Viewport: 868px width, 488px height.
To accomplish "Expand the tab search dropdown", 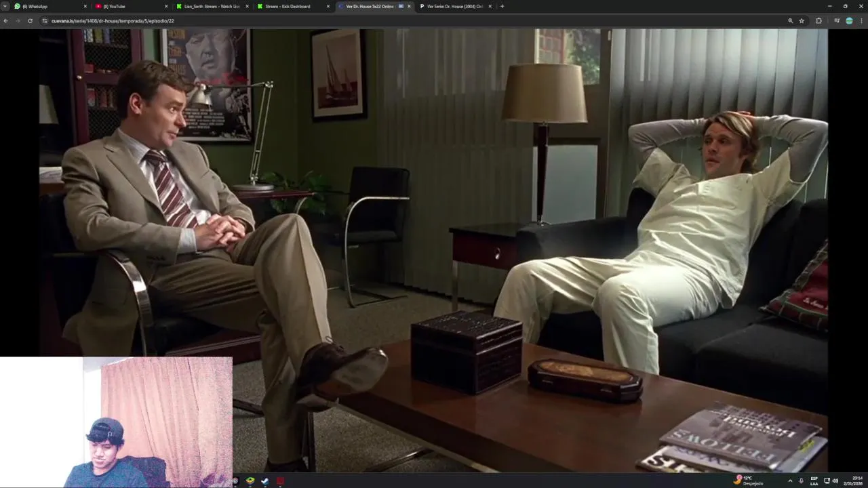I will (5, 6).
